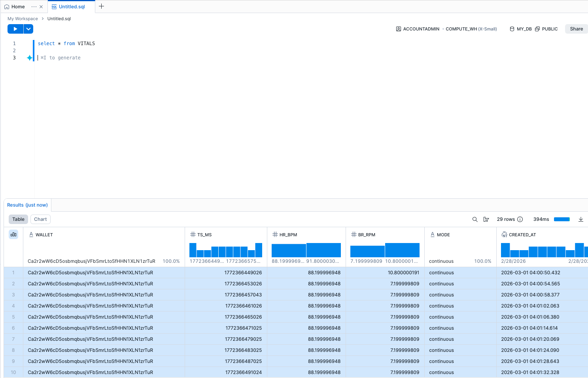
Task: Click WALLET summary 100.0% value
Action: [x=171, y=261]
